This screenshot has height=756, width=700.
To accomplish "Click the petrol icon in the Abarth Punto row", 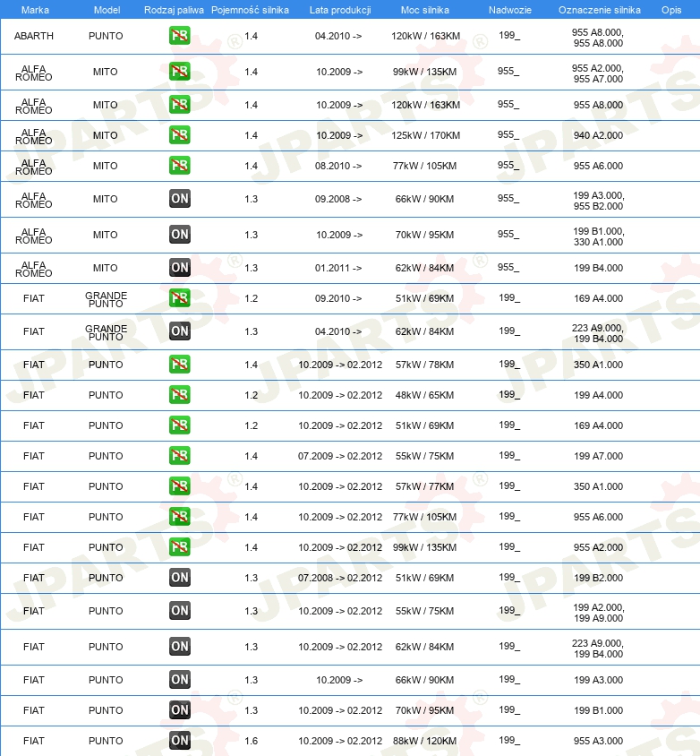I will (180, 35).
